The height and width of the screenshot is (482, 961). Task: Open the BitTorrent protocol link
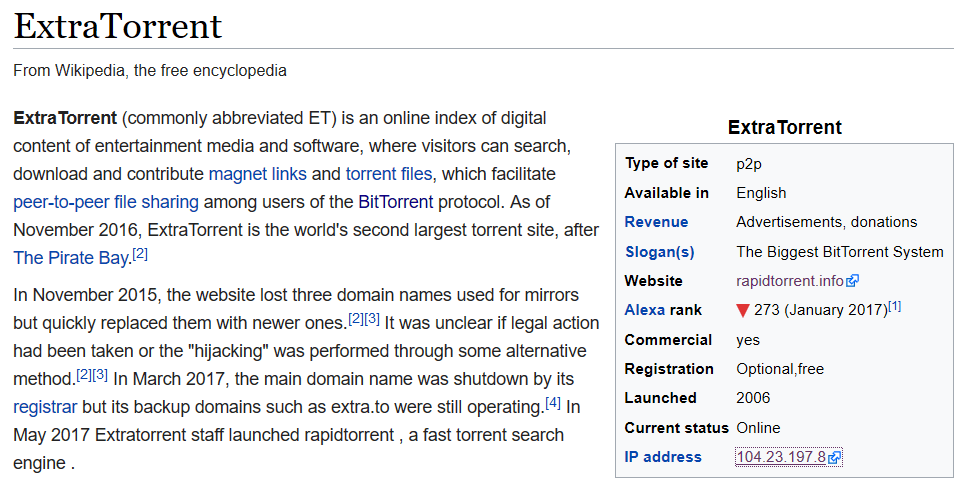396,202
